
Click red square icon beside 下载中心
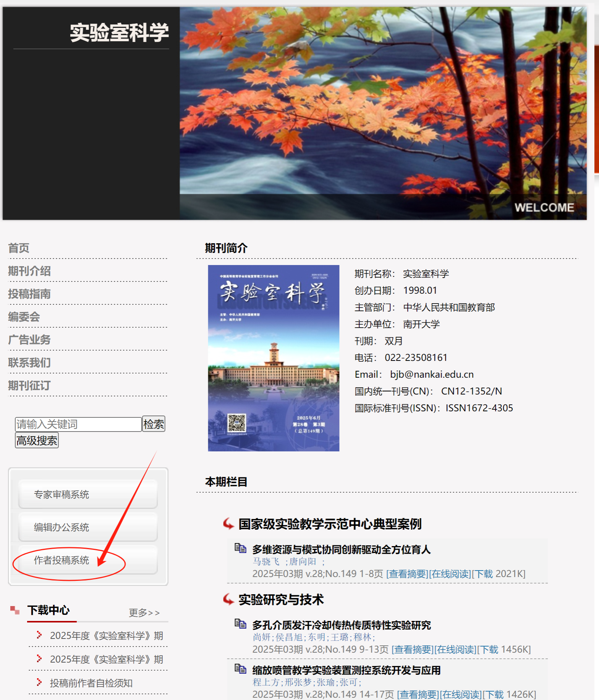pyautogui.click(x=15, y=610)
